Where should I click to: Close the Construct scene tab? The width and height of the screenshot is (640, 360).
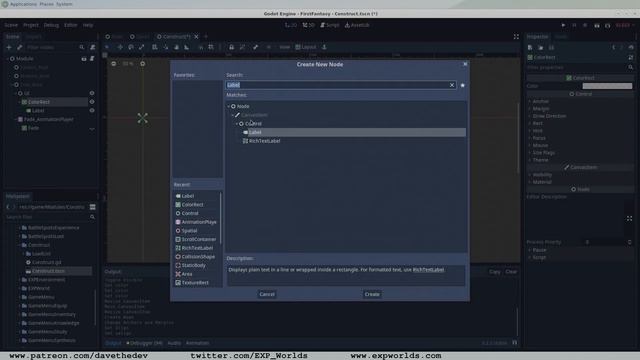coord(196,37)
